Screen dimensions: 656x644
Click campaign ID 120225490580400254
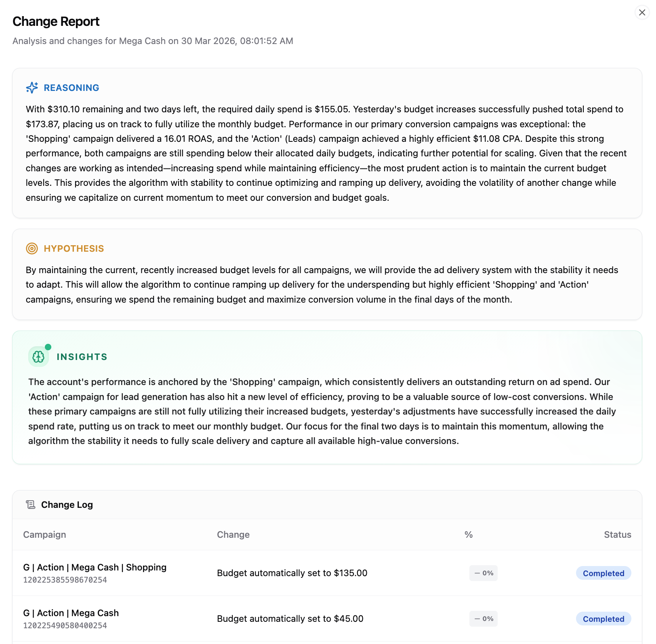(x=65, y=626)
